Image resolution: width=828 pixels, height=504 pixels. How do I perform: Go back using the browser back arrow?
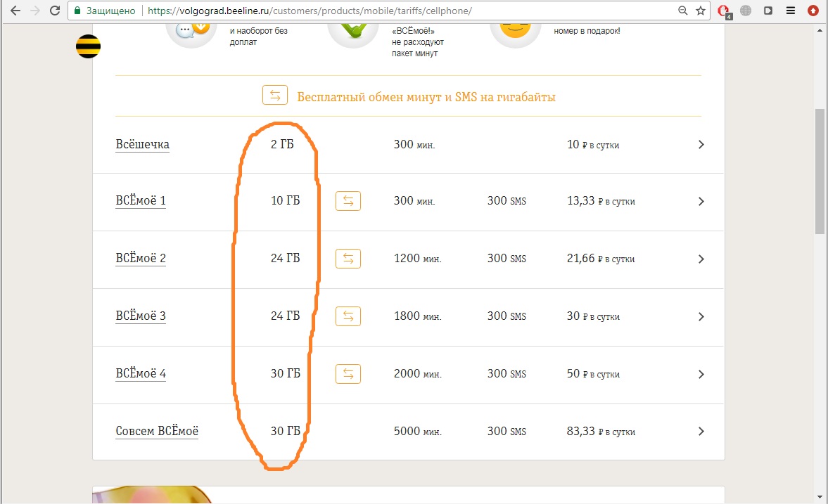pos(15,11)
